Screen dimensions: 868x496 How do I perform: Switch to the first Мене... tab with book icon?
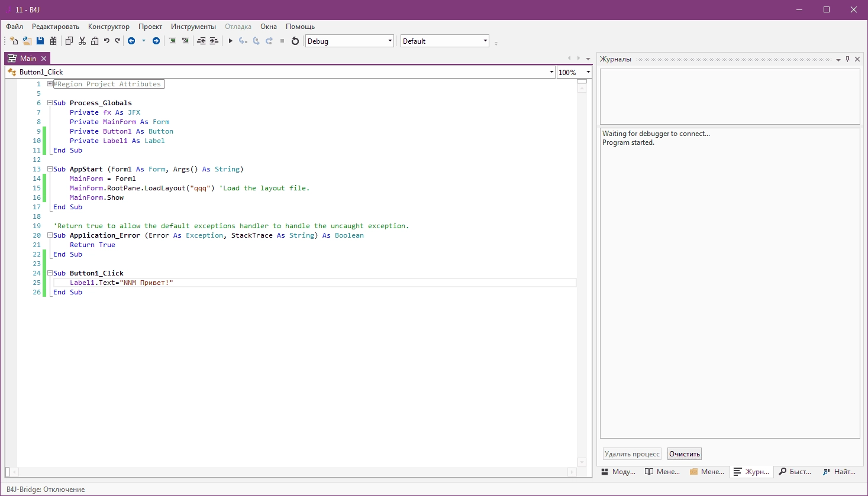(x=662, y=472)
